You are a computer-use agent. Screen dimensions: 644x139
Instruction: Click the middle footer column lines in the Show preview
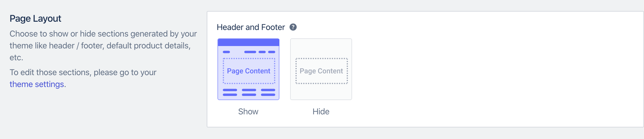pyautogui.click(x=249, y=92)
